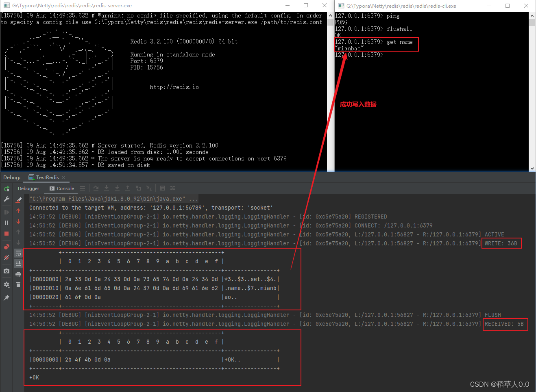This screenshot has height=392, width=536.
Task: Click the Step Out icon
Action: (x=128, y=188)
